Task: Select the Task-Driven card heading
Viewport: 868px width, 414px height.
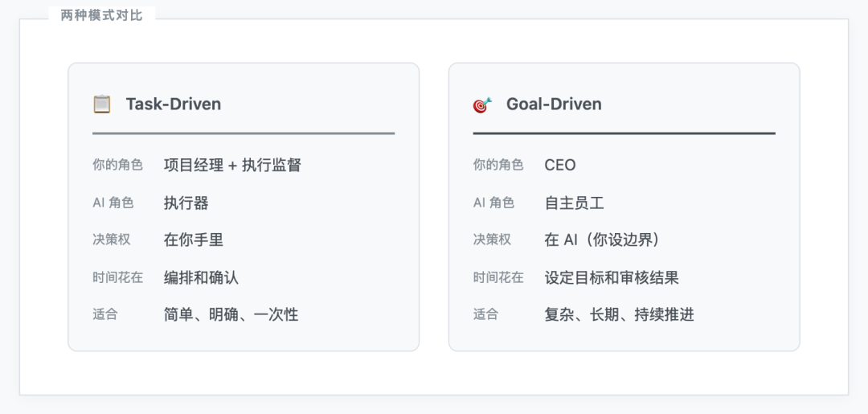Action: coord(173,104)
